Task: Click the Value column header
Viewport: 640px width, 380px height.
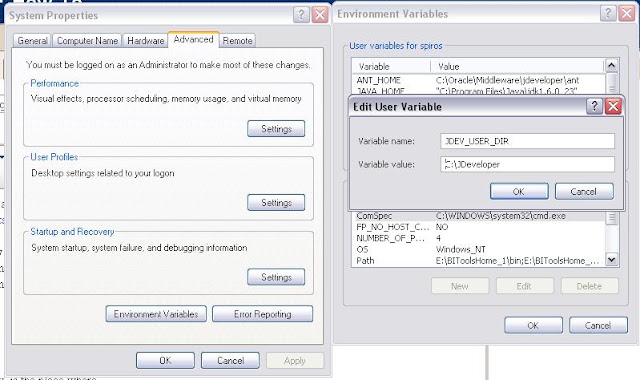Action: pyautogui.click(x=517, y=66)
